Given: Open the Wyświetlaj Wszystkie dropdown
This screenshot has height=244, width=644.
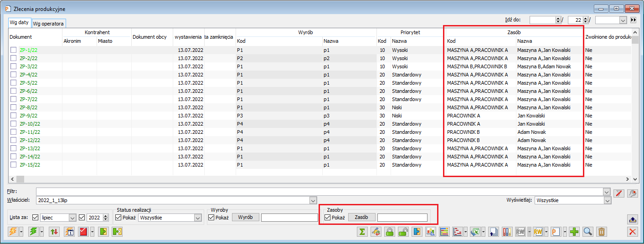Looking at the screenshot, I should click(x=607, y=200).
